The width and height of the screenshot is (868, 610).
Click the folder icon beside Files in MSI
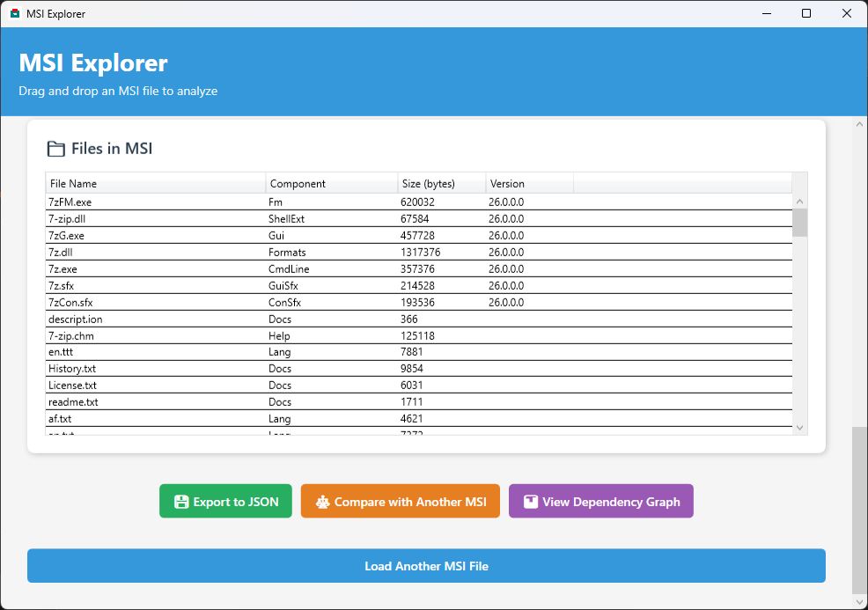pos(56,149)
